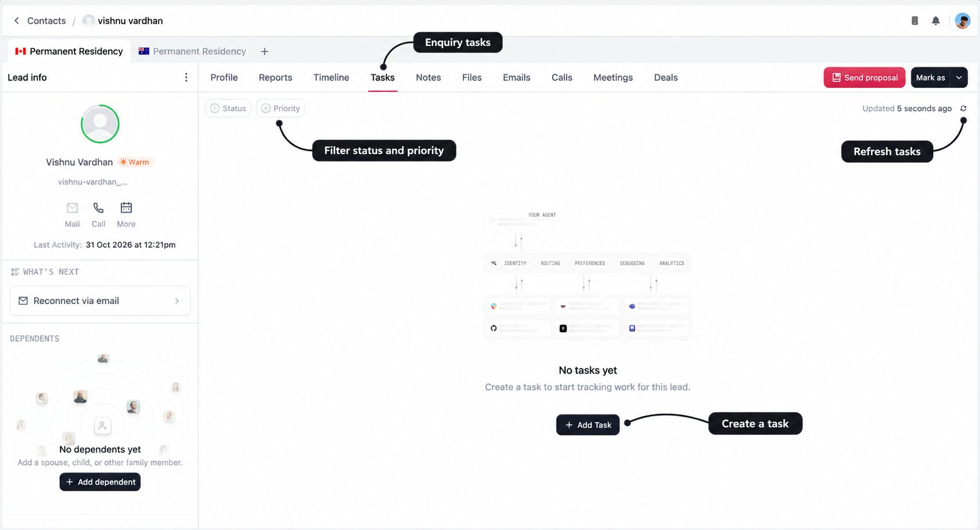The image size is (980, 530).
Task: Refresh the tasks list with reload icon
Action: coord(963,108)
